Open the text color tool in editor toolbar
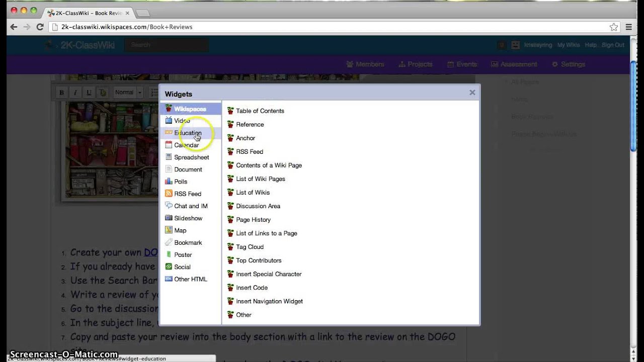 click(103, 93)
